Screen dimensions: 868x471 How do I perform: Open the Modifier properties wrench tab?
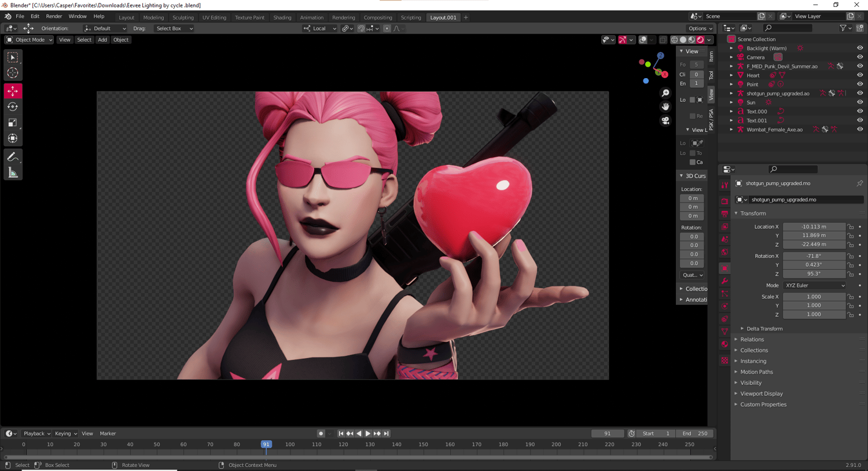pos(724,281)
